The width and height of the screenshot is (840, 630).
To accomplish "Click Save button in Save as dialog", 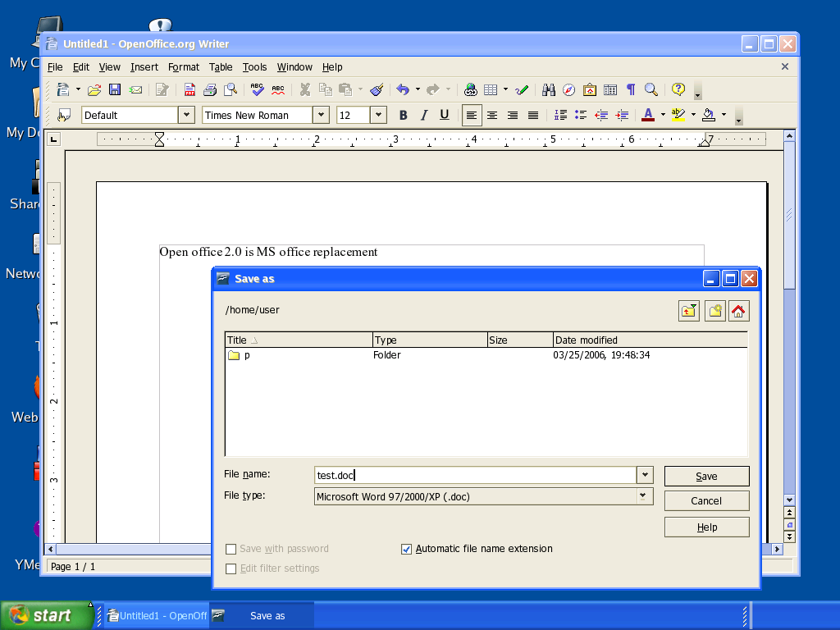I will click(706, 477).
